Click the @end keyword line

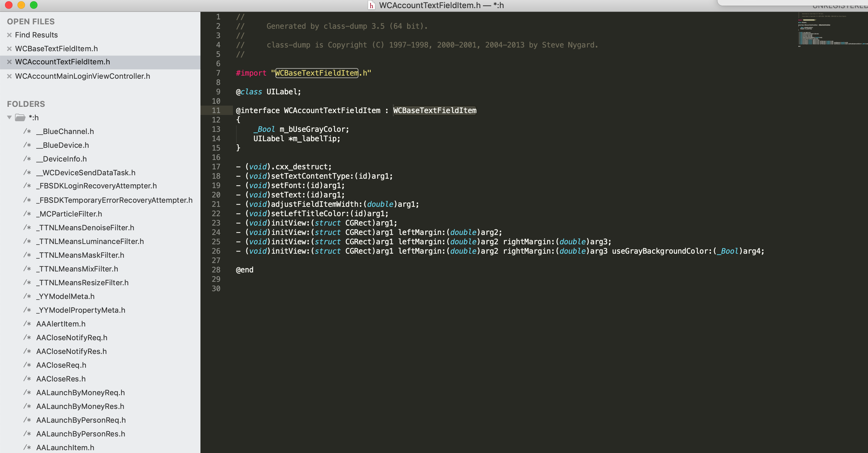point(244,270)
